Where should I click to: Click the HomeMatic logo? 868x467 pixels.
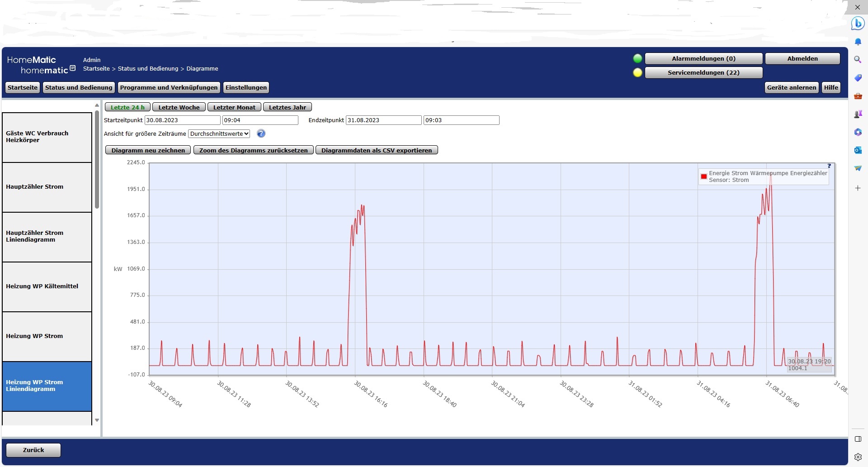(x=41, y=65)
